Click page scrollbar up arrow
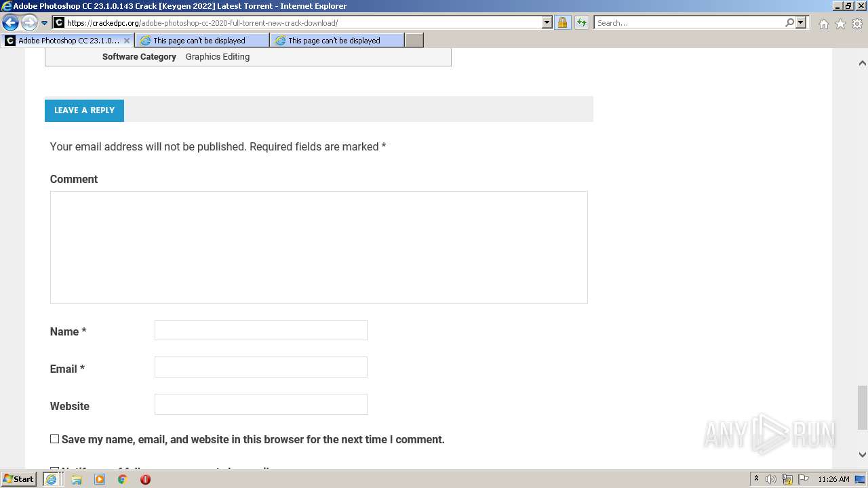Viewport: 868px width, 488px height. (x=862, y=63)
